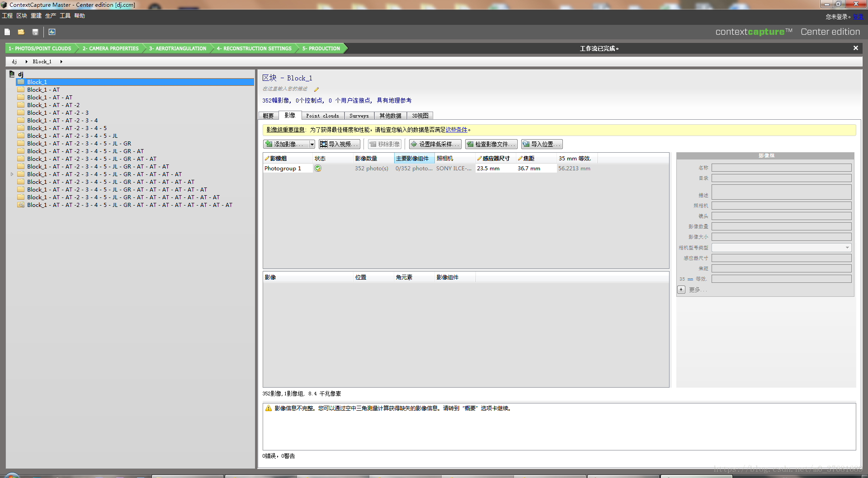
Task: Save the project with the disk icon
Action: coord(35,32)
